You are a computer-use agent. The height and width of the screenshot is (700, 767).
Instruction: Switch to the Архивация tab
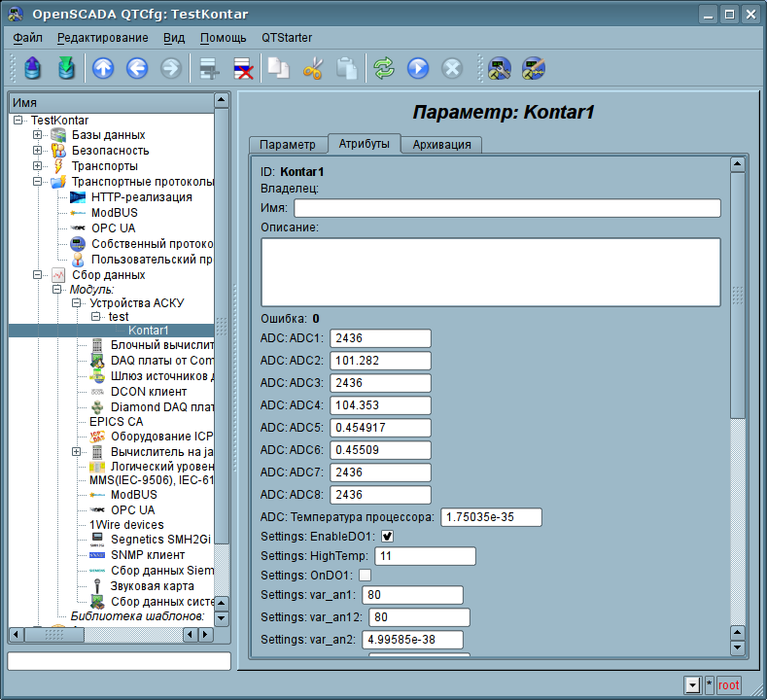click(x=441, y=145)
